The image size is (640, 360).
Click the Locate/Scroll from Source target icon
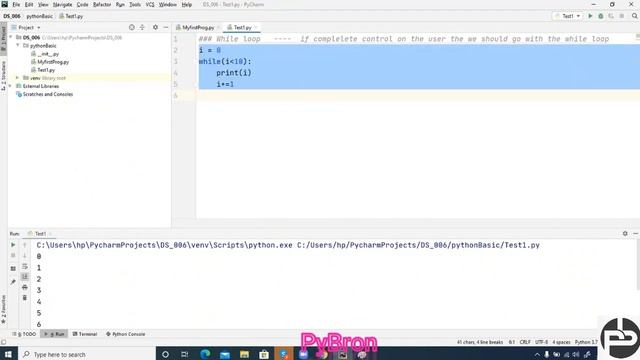pyautogui.click(x=131, y=27)
